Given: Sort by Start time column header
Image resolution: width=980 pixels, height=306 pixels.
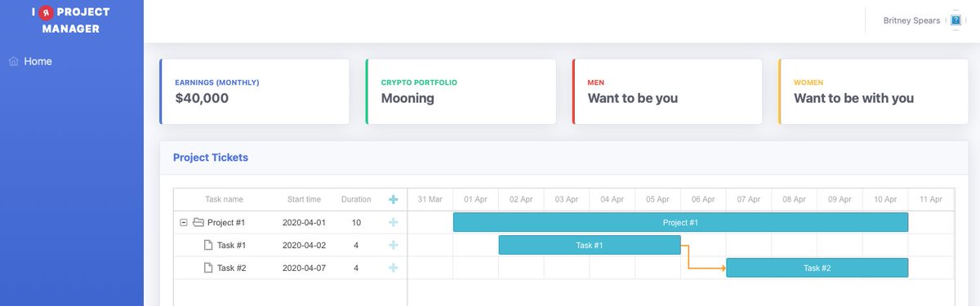Looking at the screenshot, I should [x=304, y=199].
